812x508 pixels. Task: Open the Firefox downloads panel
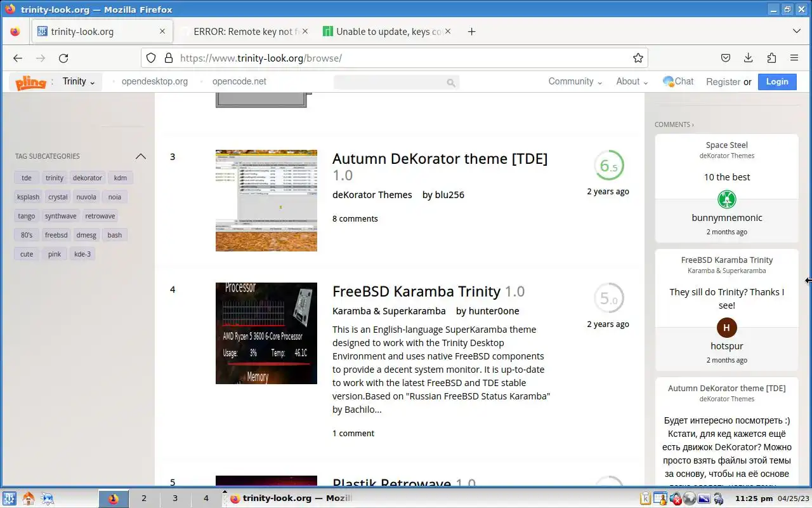point(749,58)
